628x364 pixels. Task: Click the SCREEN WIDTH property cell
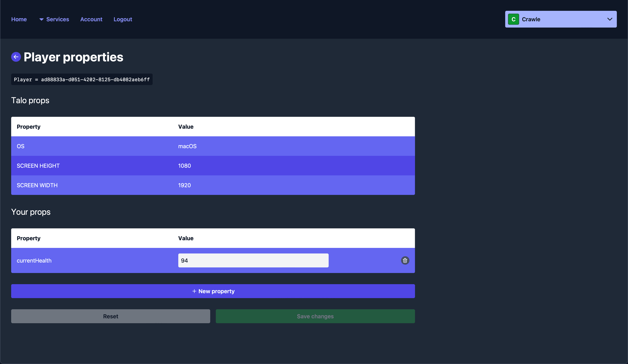(37, 185)
